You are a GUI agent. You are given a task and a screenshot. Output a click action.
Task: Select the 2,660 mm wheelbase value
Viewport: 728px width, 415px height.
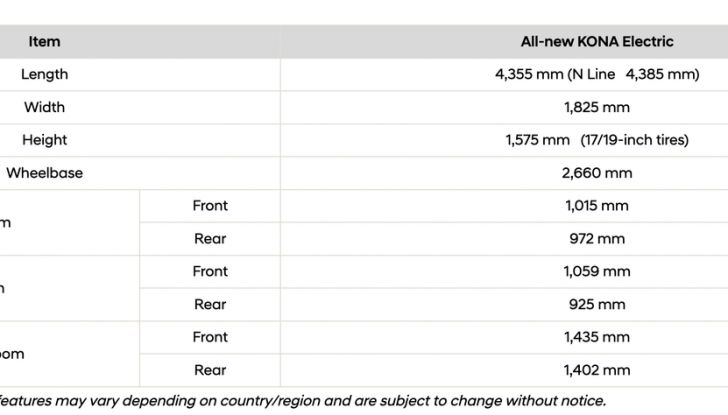coord(597,173)
